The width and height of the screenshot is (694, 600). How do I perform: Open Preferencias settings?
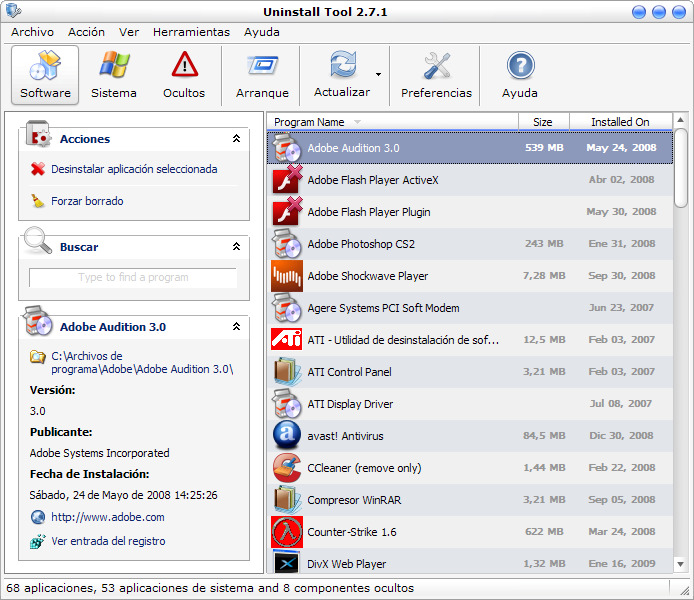pos(436,76)
